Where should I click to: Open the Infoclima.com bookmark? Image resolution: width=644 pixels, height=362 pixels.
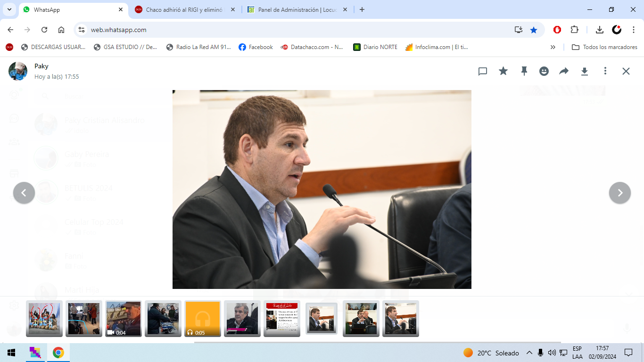[437, 47]
